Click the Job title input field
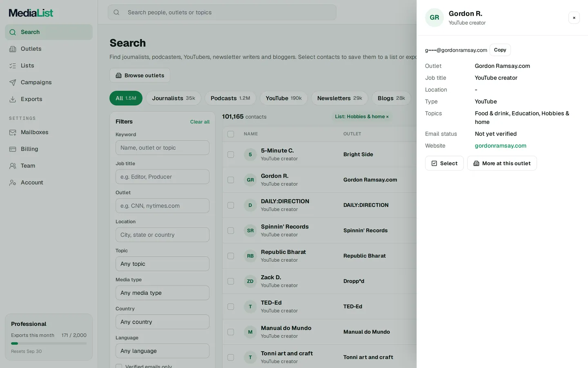Viewport: 588px width, 368px height. [163, 177]
